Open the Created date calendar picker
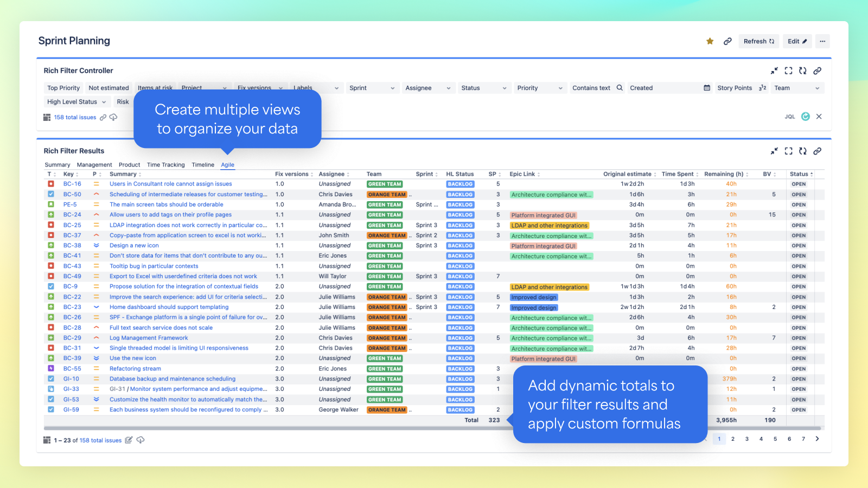The width and height of the screenshot is (868, 488). [x=707, y=88]
